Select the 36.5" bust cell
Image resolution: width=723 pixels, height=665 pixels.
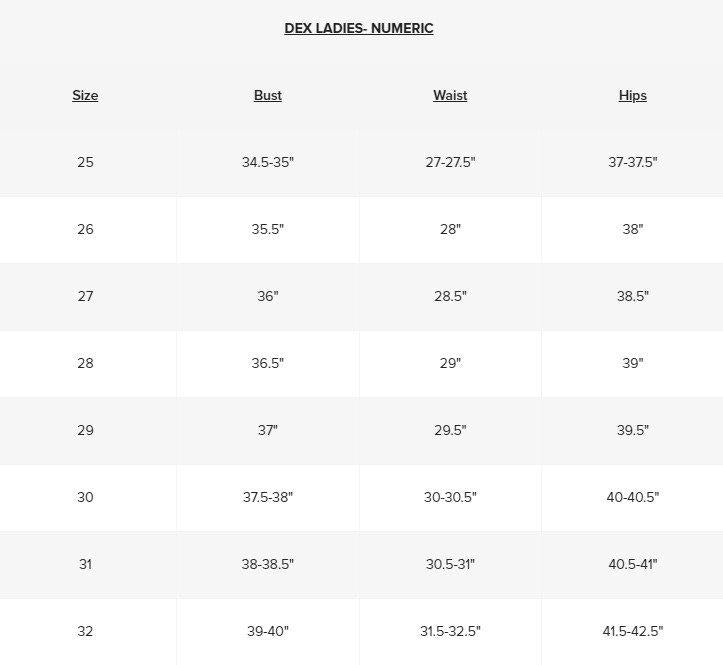coord(268,363)
